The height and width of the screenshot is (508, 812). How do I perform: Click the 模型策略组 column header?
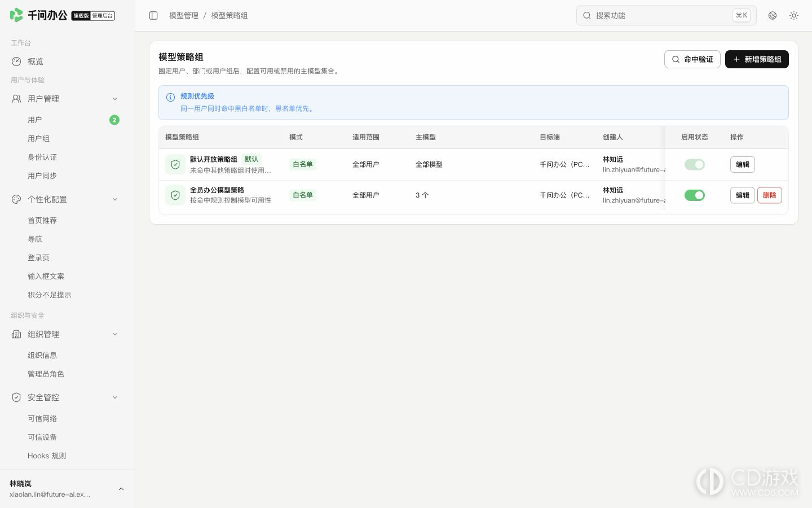click(x=182, y=137)
